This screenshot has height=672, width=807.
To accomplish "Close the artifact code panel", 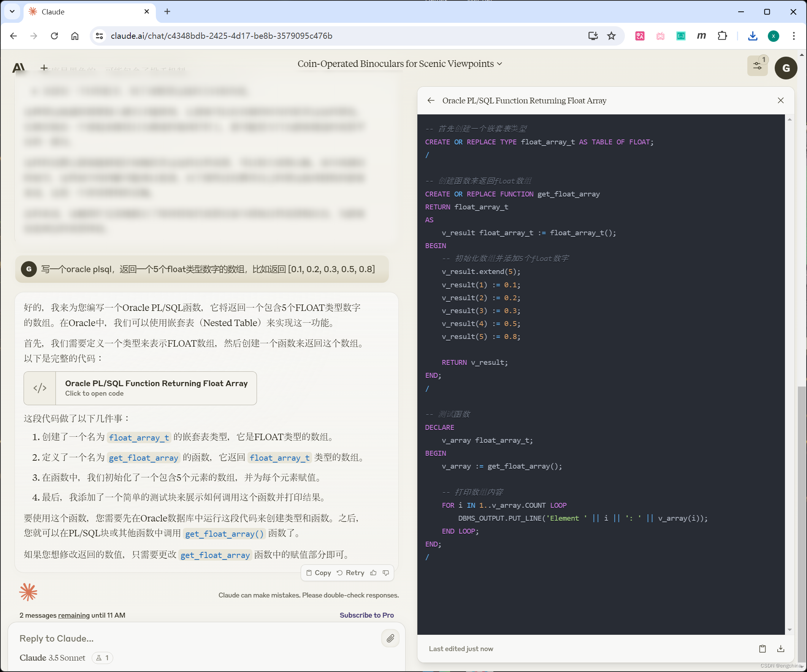I will click(x=780, y=100).
